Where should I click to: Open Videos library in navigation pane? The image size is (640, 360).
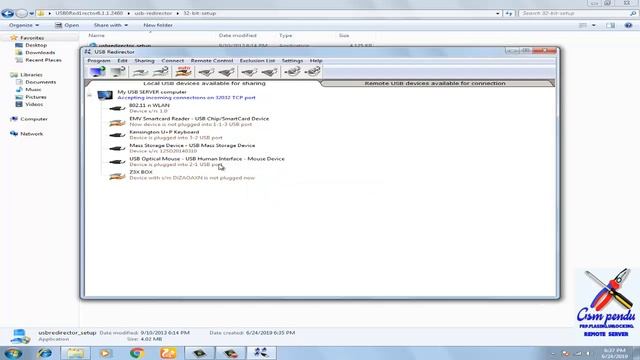click(x=34, y=104)
